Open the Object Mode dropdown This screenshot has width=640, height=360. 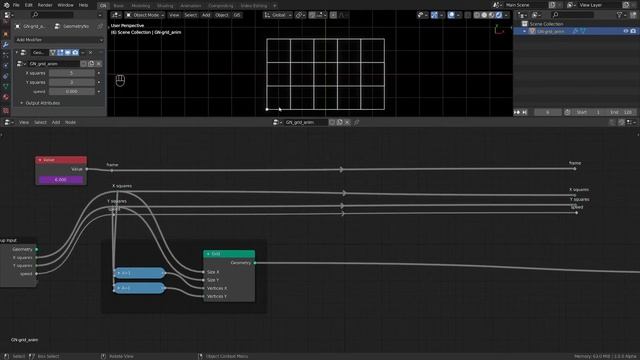click(145, 15)
